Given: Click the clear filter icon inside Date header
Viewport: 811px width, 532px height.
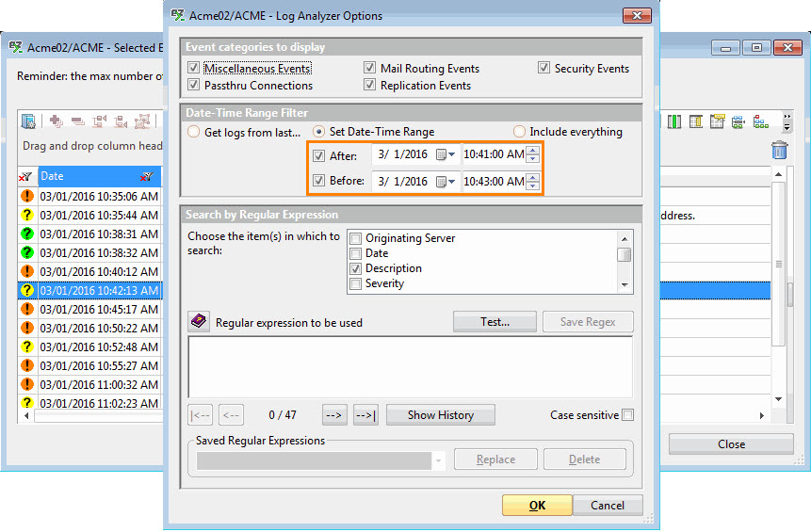Looking at the screenshot, I should (x=147, y=176).
